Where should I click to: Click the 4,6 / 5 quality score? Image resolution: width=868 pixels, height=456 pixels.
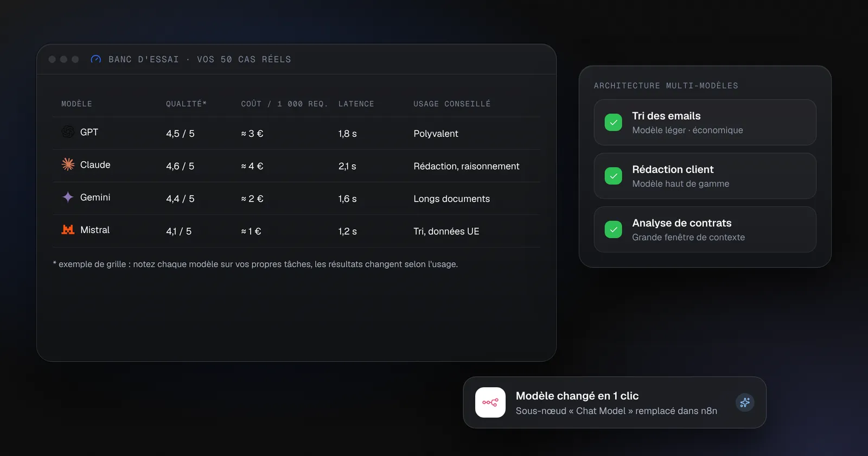tap(180, 166)
